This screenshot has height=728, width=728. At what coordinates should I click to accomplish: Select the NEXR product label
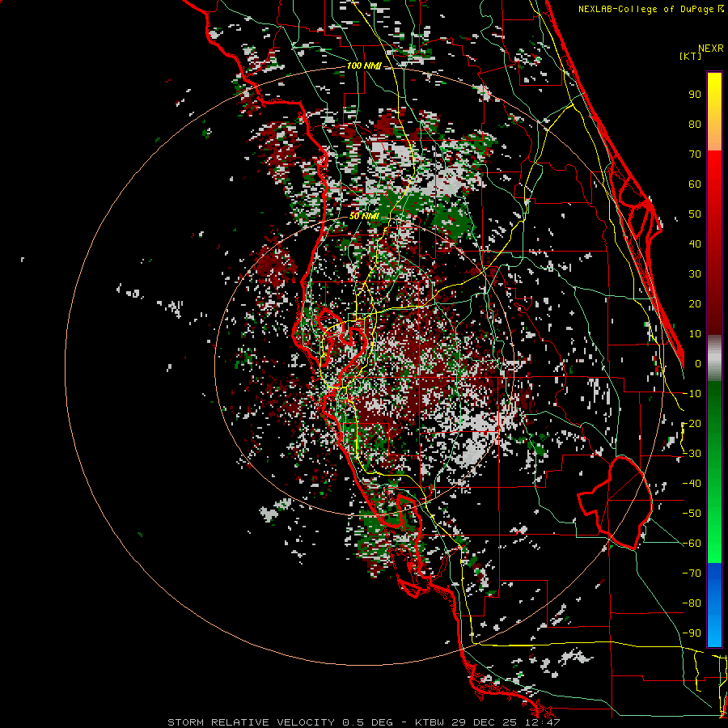[x=710, y=49]
